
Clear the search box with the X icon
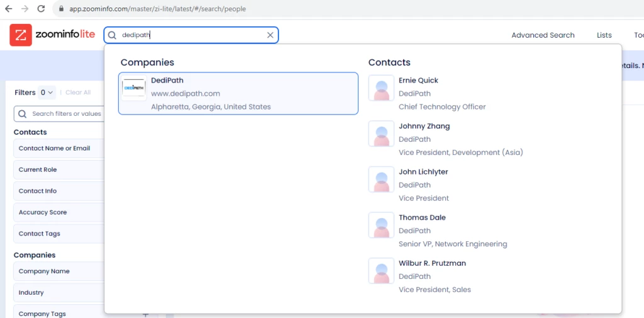point(270,35)
